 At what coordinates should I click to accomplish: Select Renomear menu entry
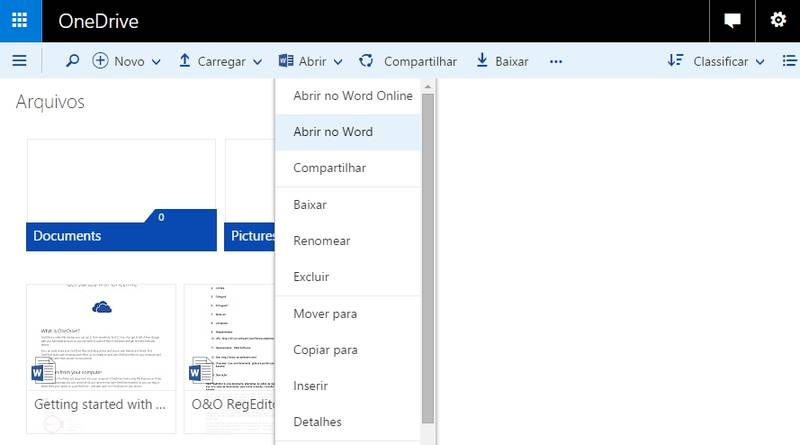click(x=348, y=241)
